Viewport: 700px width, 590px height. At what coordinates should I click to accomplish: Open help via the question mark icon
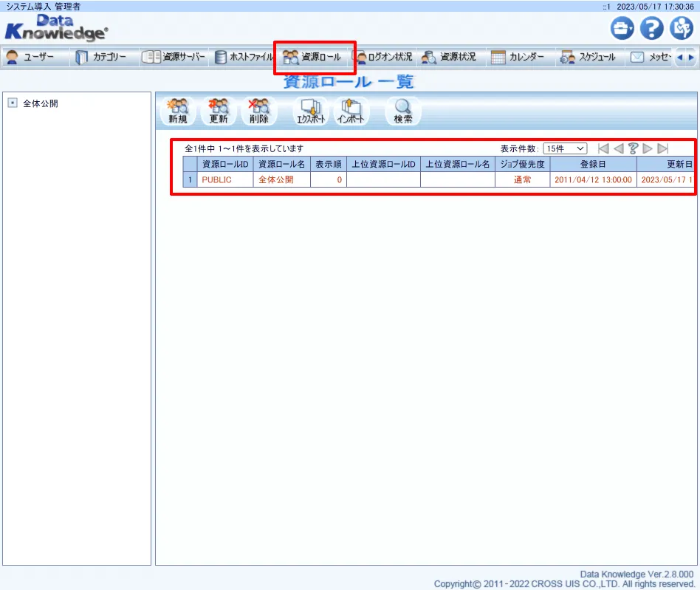point(651,29)
